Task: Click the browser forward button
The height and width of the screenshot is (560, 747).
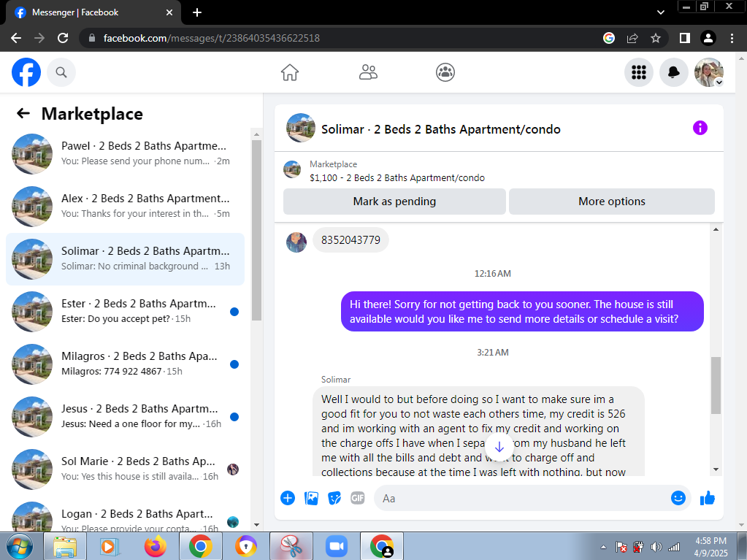Action: (39, 38)
